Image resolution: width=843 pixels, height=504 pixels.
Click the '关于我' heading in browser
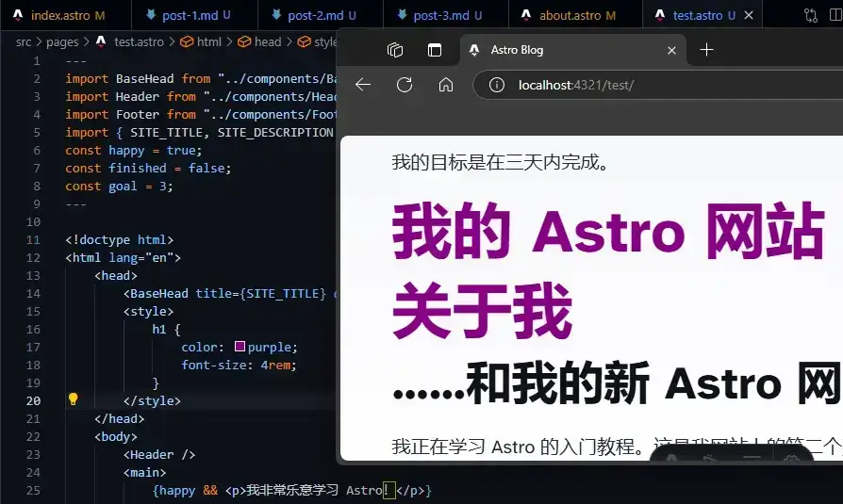(x=482, y=310)
